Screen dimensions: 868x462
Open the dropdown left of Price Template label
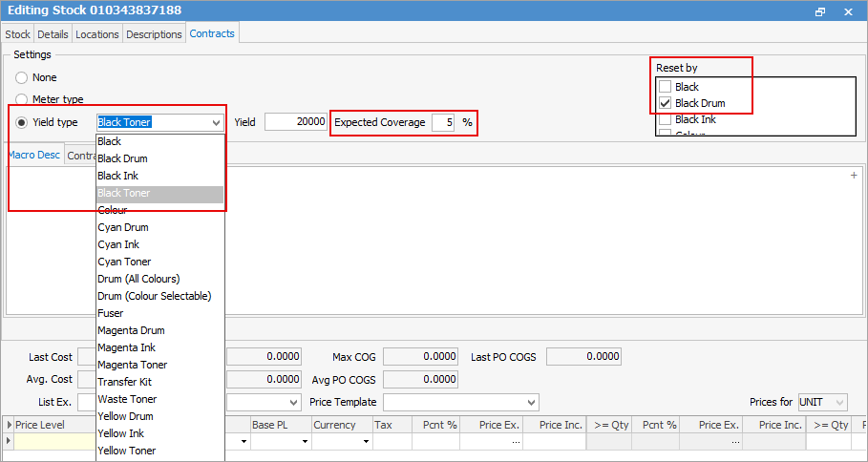click(293, 402)
